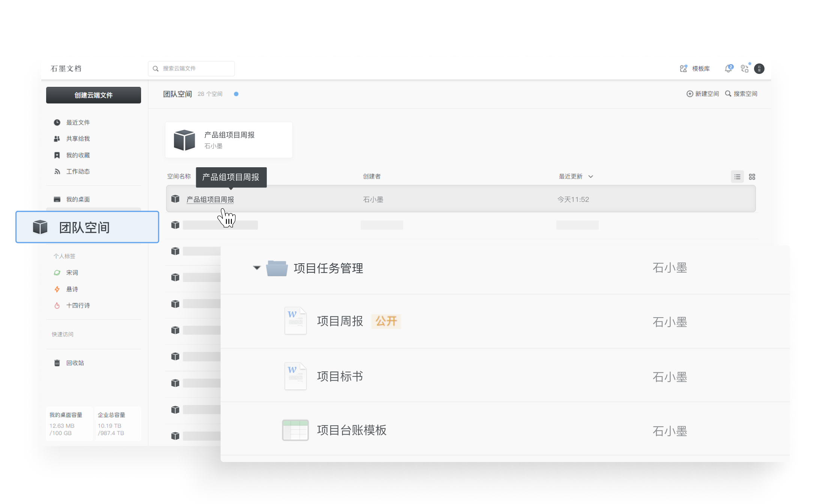Click the Word icon beside 项目标书
Screen dimensions: 813x504
pos(296,376)
